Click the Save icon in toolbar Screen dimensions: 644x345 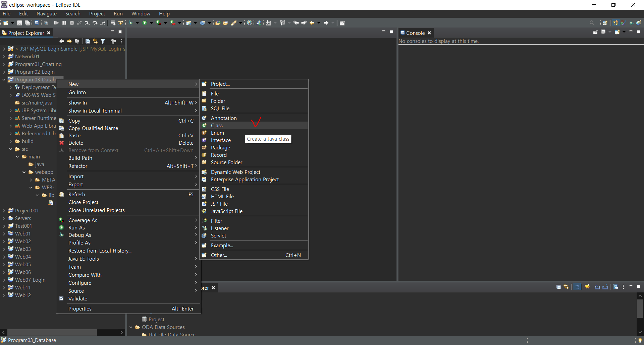19,23
